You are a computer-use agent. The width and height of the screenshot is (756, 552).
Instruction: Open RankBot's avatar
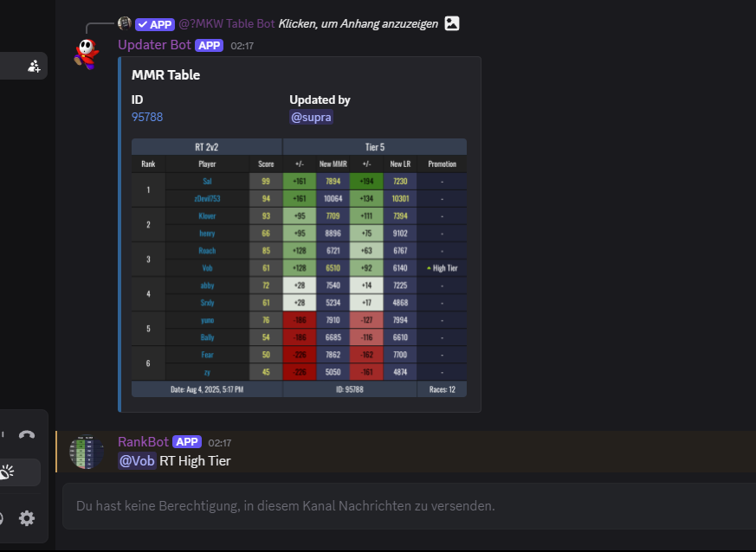[87, 453]
